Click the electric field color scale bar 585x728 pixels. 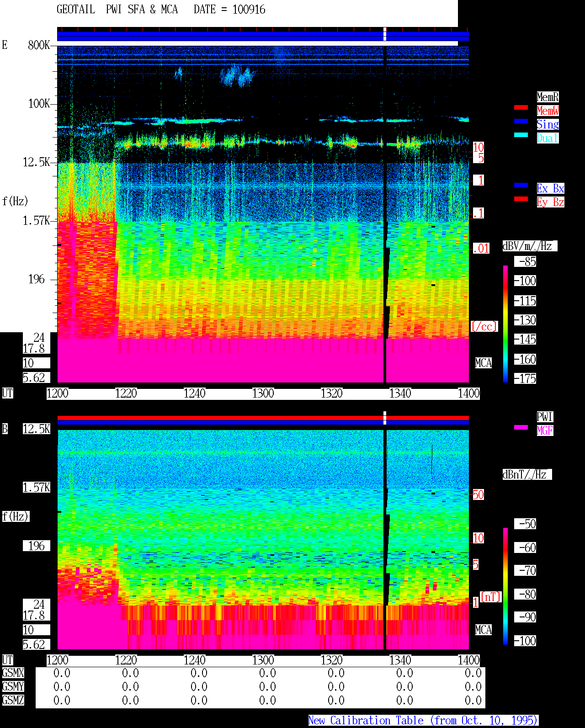(x=505, y=324)
